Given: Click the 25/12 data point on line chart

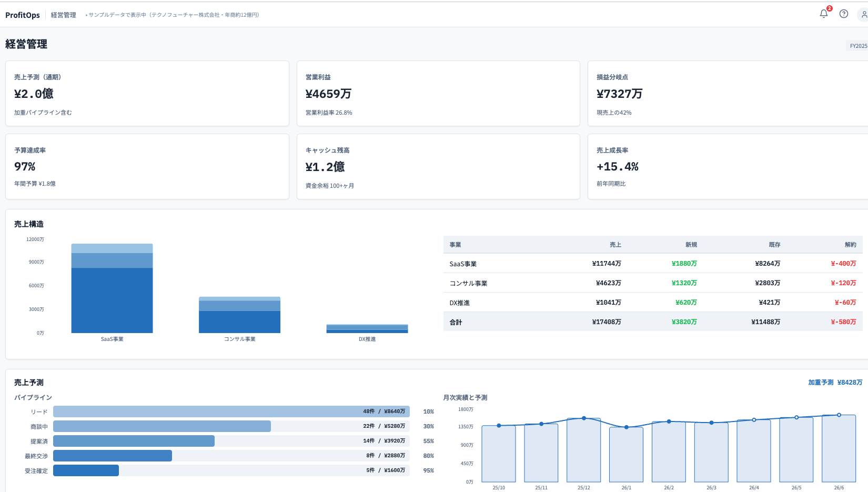Looking at the screenshot, I should (584, 418).
